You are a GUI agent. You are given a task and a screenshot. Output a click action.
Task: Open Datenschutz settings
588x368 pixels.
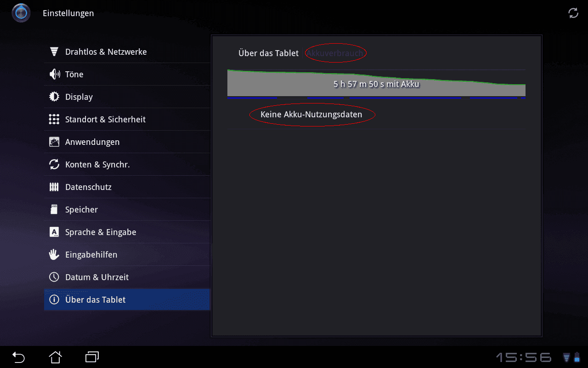[x=127, y=187]
